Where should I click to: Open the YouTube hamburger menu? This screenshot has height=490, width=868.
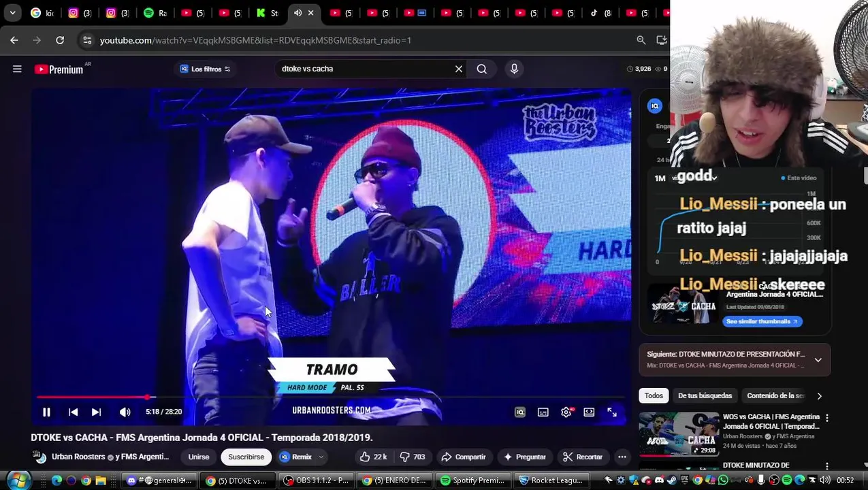click(17, 69)
